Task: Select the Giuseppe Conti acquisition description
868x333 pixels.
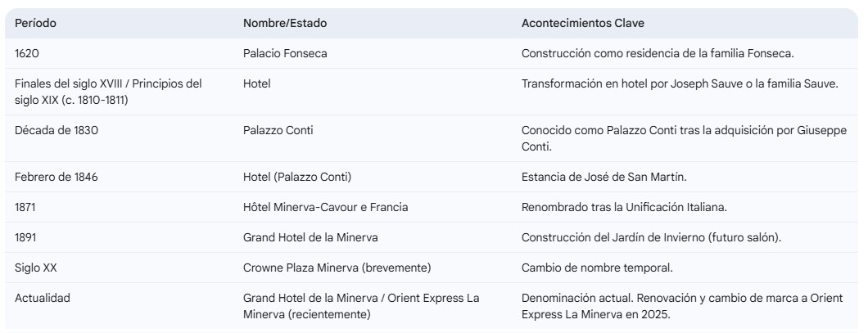Action: click(x=684, y=138)
